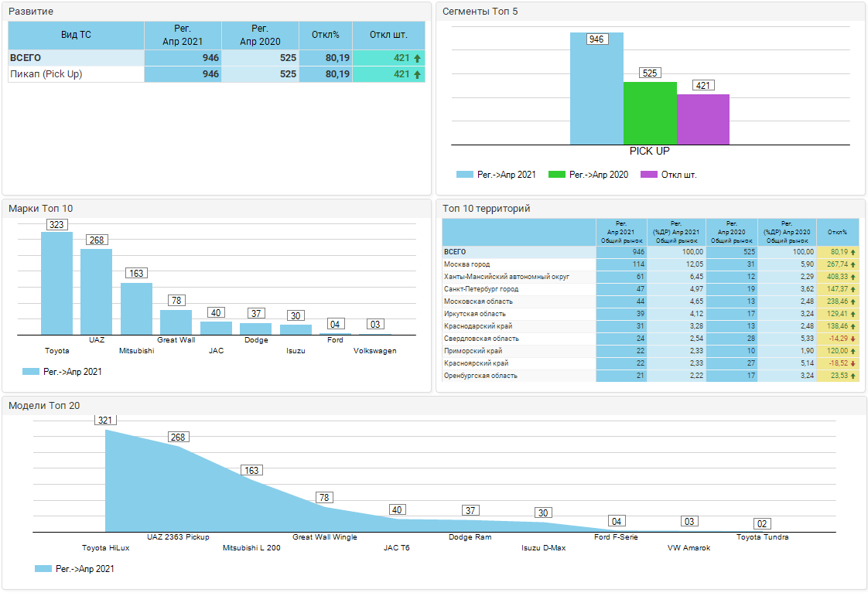Click blue legend swatch under Модели Топ 20

[44, 569]
